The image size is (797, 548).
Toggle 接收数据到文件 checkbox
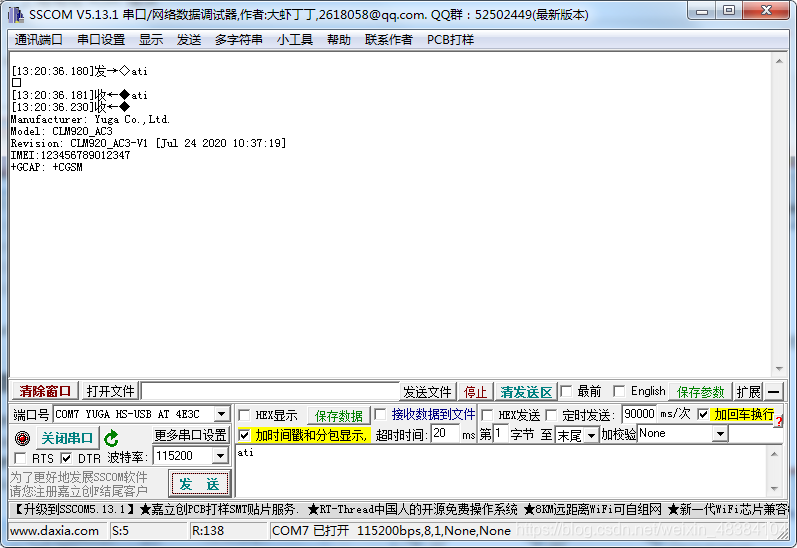click(x=380, y=414)
